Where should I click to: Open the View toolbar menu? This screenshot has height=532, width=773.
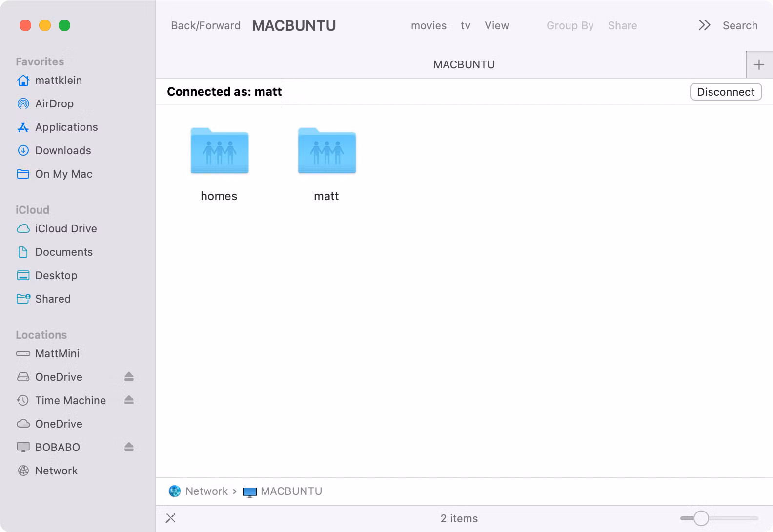coord(497,25)
